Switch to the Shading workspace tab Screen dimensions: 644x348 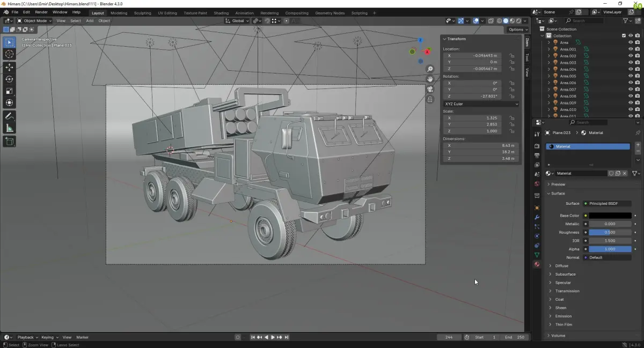point(221,13)
